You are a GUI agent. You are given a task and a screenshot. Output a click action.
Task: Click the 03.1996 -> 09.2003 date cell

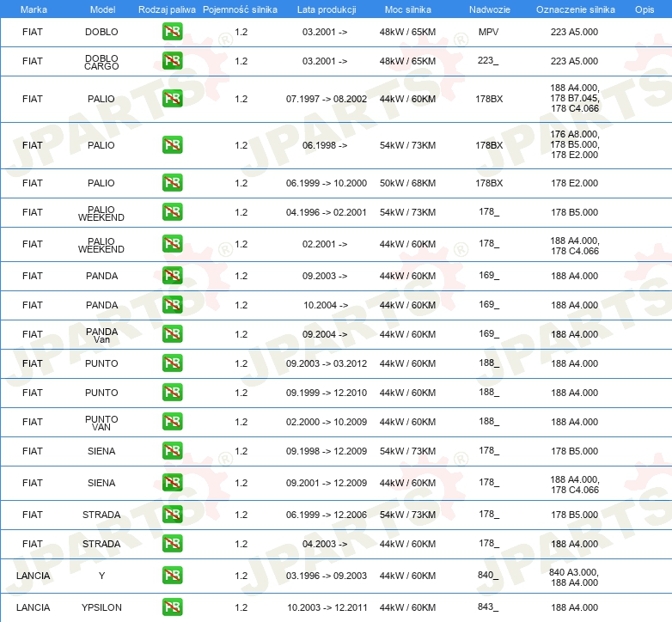tap(327, 576)
